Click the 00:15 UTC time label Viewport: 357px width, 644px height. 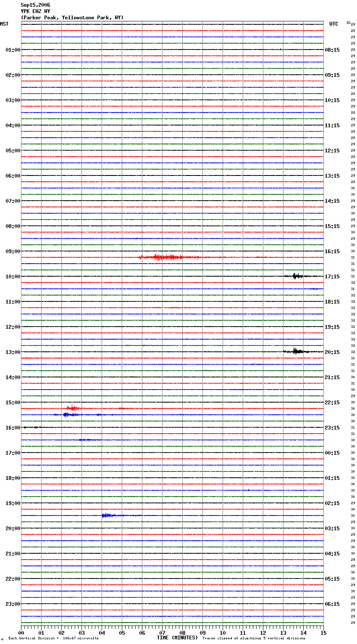point(332,453)
